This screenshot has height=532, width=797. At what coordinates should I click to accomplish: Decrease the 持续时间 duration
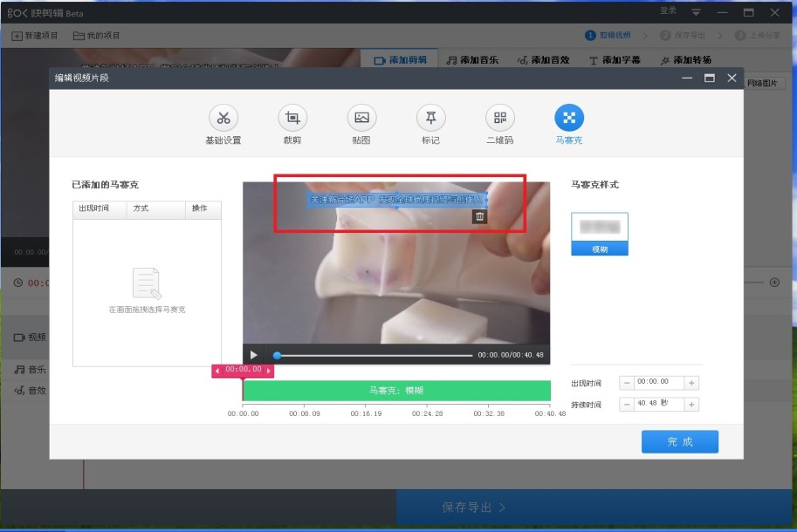pos(627,404)
